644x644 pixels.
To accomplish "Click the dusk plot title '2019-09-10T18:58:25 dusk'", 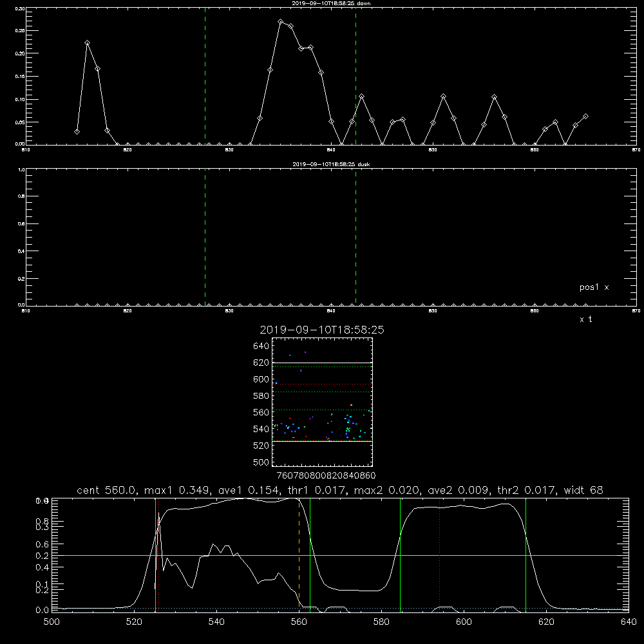I will [331, 164].
